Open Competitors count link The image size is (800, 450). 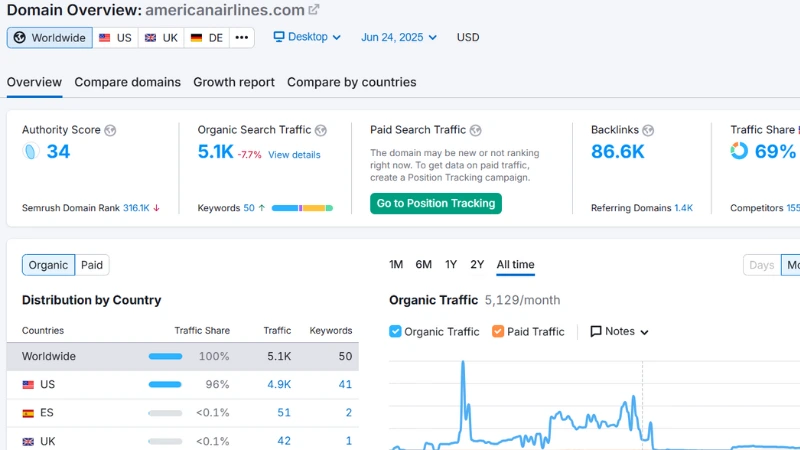click(793, 208)
